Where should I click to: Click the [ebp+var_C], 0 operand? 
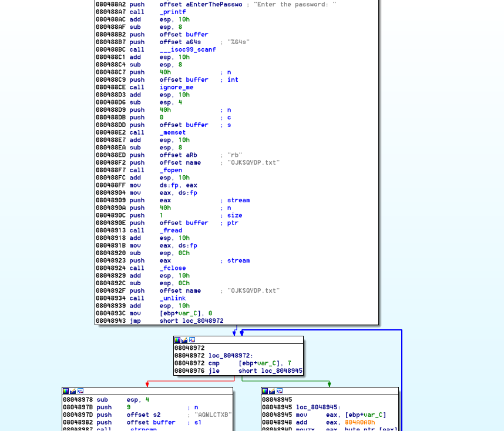(x=186, y=313)
